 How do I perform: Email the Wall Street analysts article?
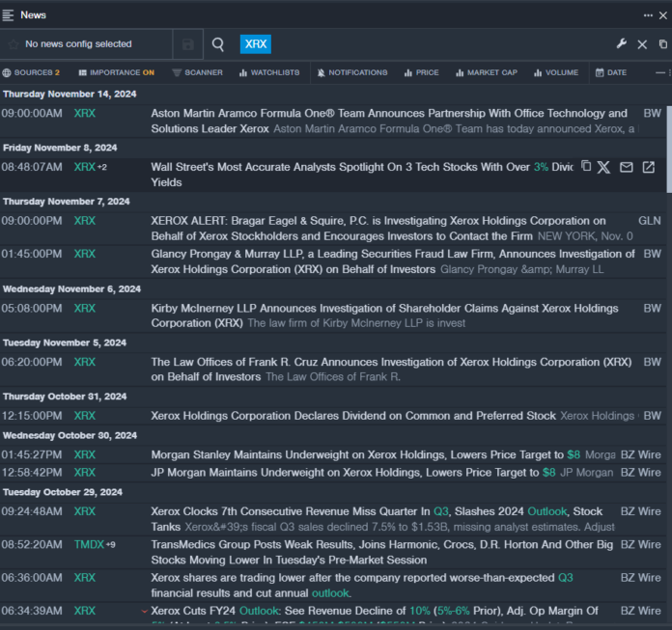(627, 167)
